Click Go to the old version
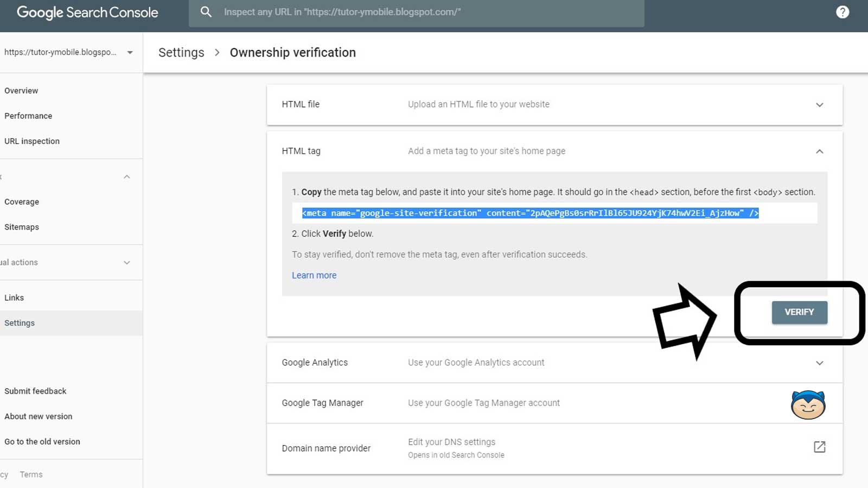The height and width of the screenshot is (488, 868). click(x=42, y=441)
